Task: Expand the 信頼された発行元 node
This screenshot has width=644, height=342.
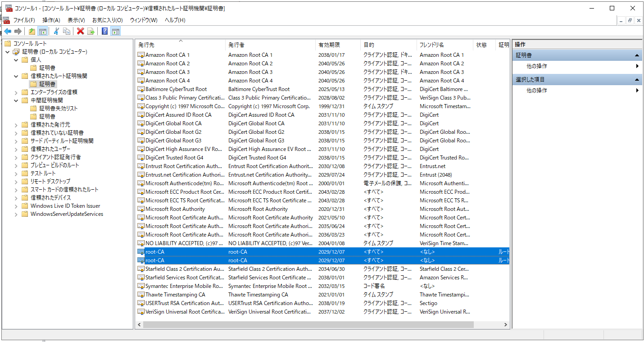Action: (x=16, y=125)
